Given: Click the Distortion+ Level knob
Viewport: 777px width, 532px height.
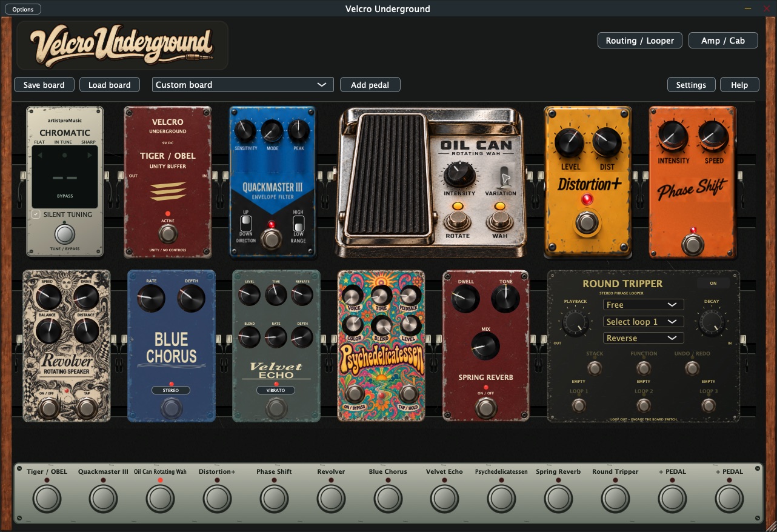Looking at the screenshot, I should (570, 143).
